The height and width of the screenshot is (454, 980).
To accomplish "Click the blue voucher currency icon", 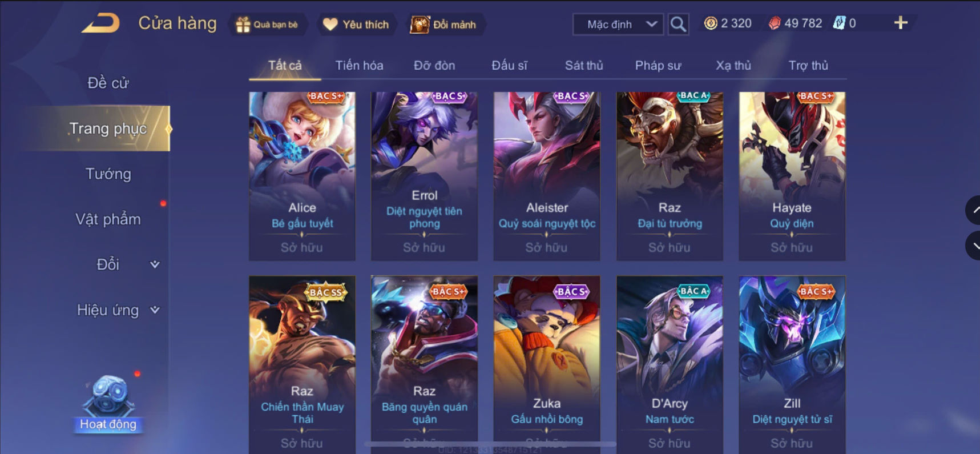I will point(839,23).
